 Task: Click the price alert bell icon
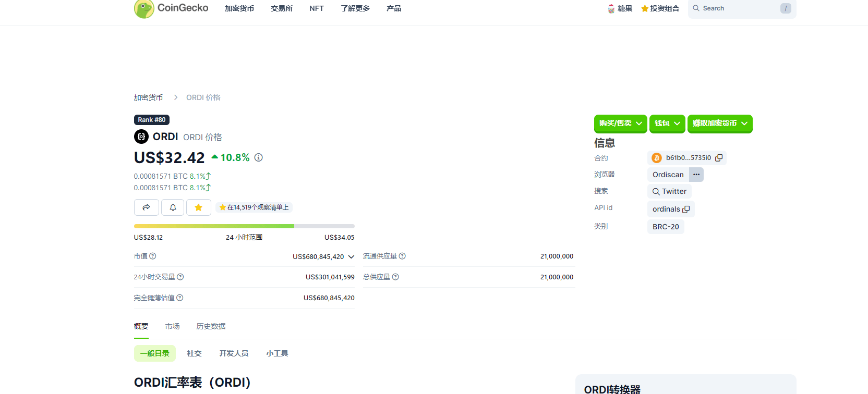coord(173,207)
